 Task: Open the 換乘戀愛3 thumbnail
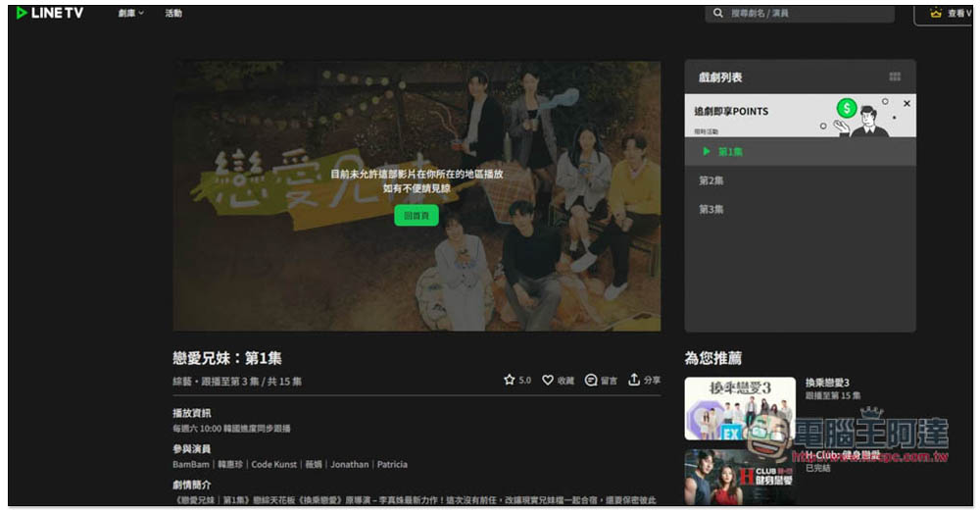click(740, 408)
